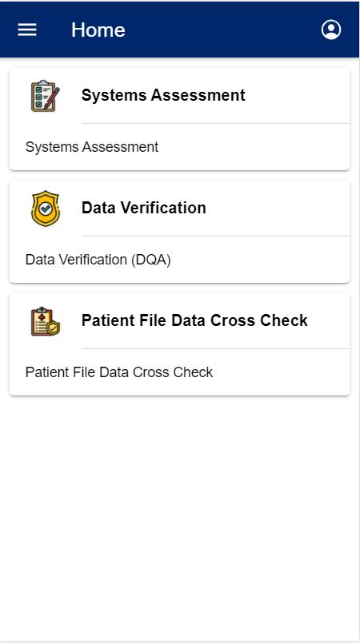360x644 pixels.
Task: Click the divider under Patient File heading
Action: pyautogui.click(x=215, y=348)
